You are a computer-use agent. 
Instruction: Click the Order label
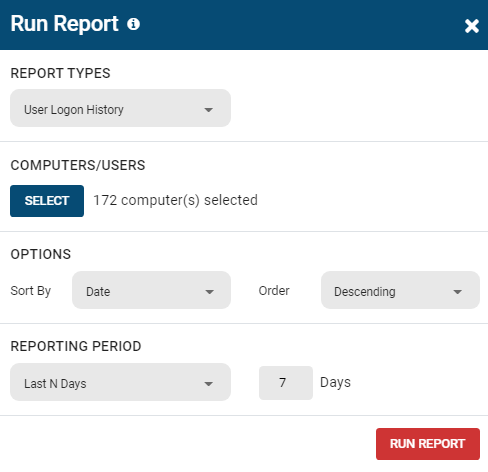[274, 291]
